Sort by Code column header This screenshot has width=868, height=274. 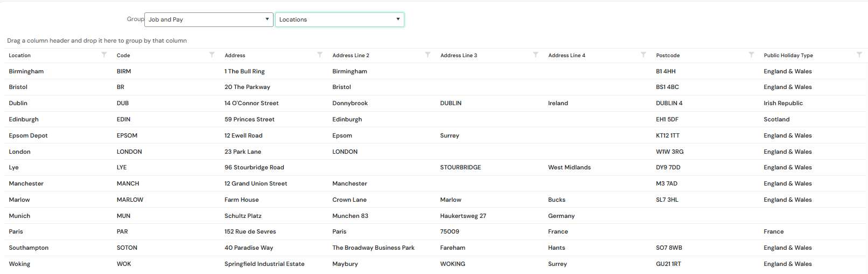click(x=123, y=56)
